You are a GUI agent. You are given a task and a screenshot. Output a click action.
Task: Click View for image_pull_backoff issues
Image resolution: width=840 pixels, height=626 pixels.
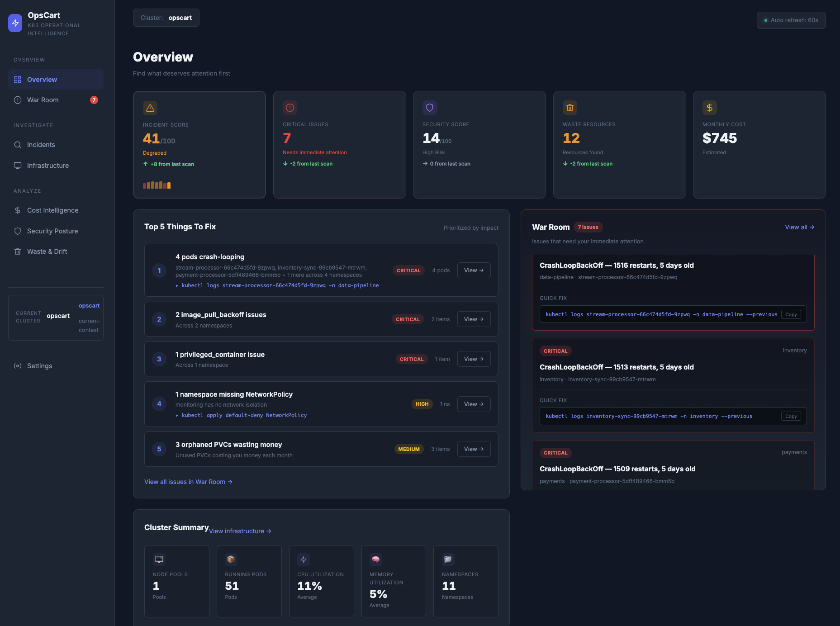coord(474,319)
